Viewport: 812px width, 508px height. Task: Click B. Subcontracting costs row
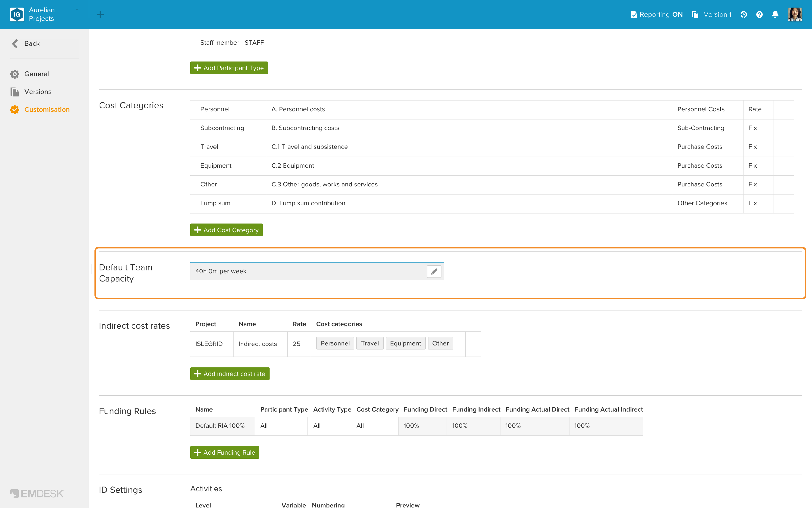pyautogui.click(x=492, y=128)
